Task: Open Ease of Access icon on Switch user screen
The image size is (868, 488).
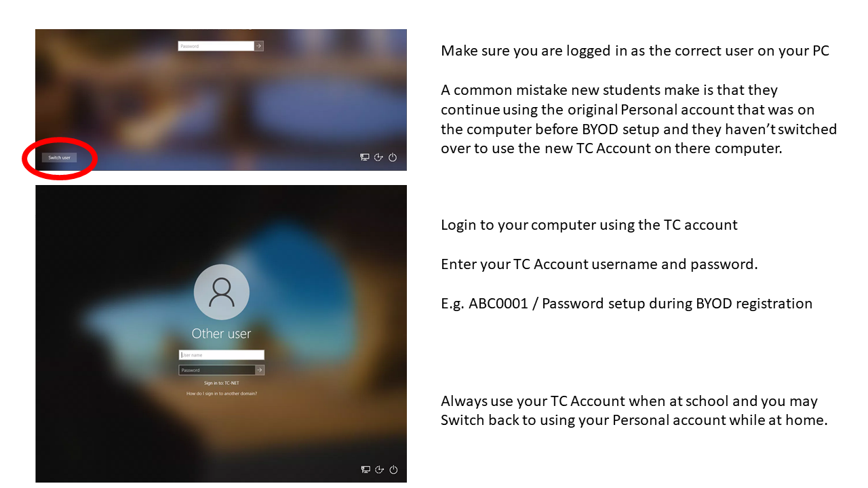Action: (378, 157)
